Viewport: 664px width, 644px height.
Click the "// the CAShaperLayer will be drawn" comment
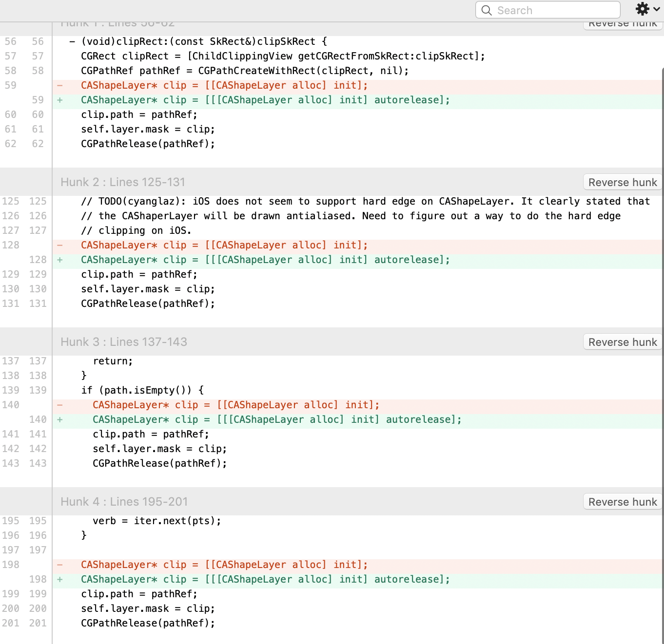(351, 216)
